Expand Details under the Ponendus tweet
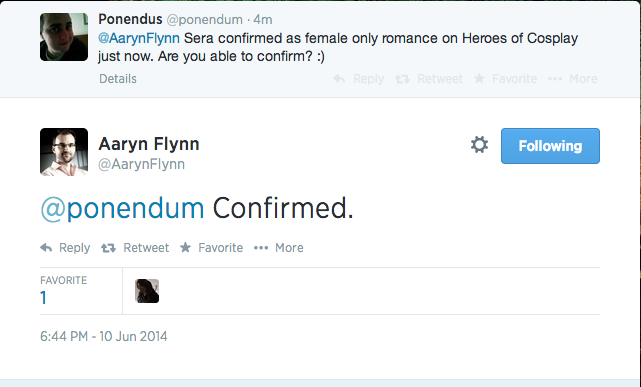The height and width of the screenshot is (387, 641). pos(118,78)
